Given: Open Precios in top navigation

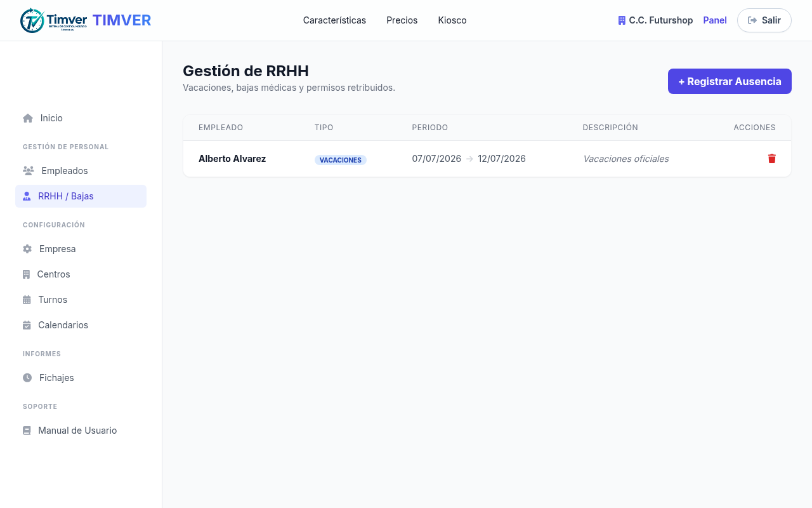Looking at the screenshot, I should [x=402, y=20].
